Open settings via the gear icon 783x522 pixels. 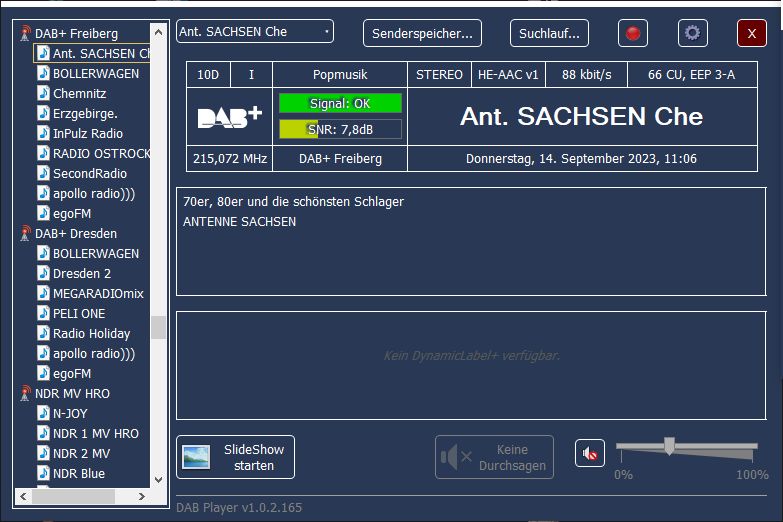click(x=692, y=33)
